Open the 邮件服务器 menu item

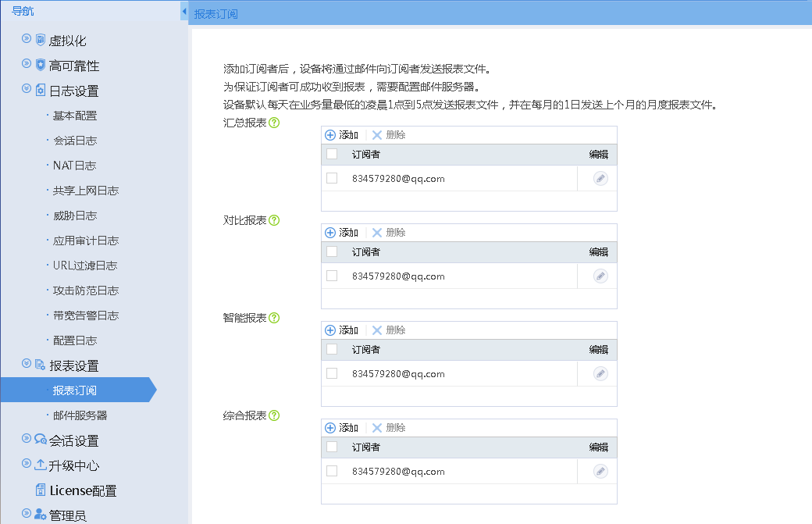tap(80, 415)
